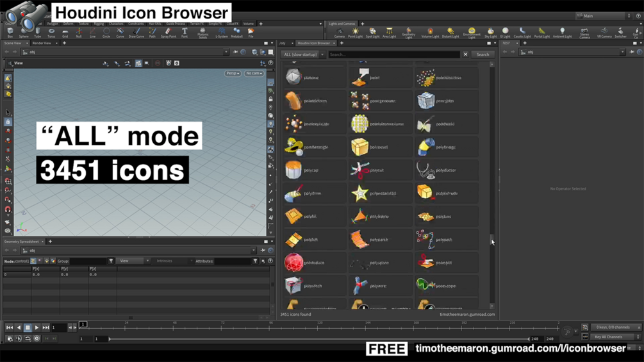Image resolution: width=644 pixels, height=362 pixels.
Task: Select the Box shelf tool
Action: tap(10, 33)
